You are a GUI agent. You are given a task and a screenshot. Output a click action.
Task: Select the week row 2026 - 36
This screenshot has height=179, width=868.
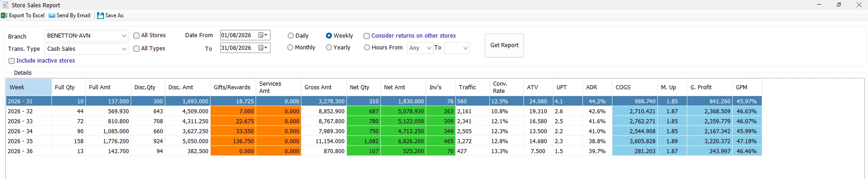point(384,151)
